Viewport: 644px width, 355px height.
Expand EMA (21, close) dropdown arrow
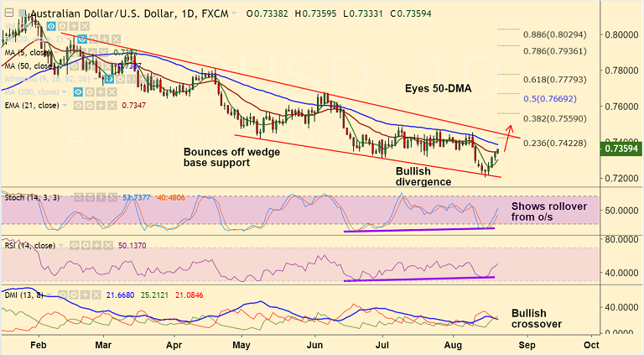[65, 106]
